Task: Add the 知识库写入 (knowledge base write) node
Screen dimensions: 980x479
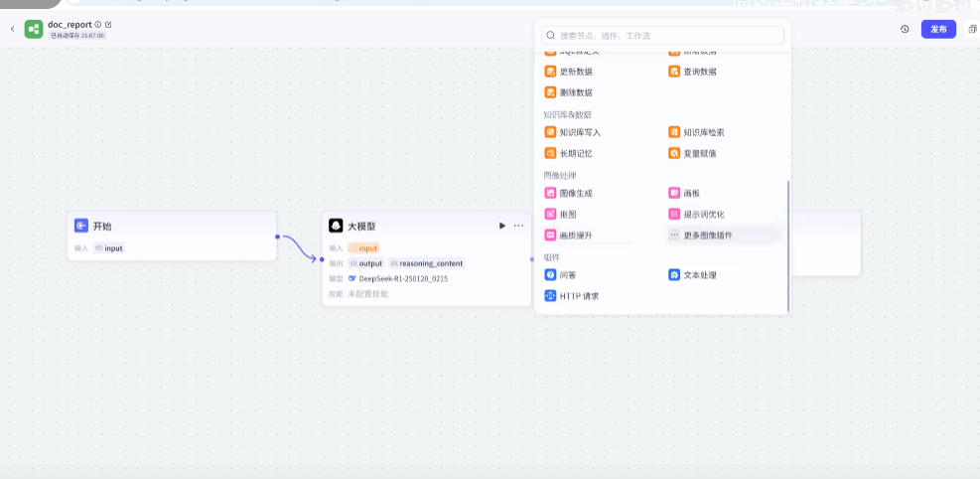Action: tap(580, 132)
